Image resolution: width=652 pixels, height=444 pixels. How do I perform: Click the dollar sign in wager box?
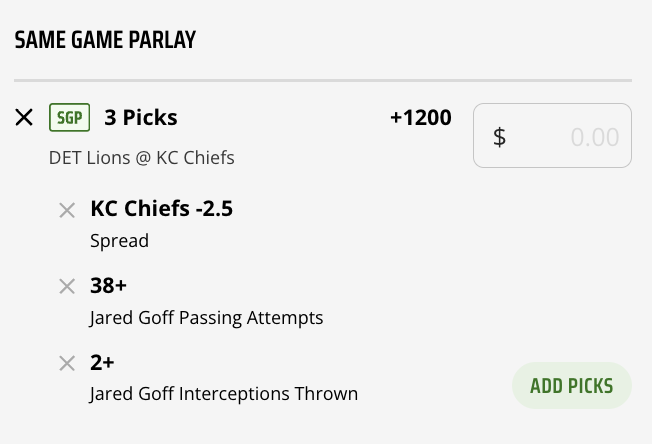point(499,137)
